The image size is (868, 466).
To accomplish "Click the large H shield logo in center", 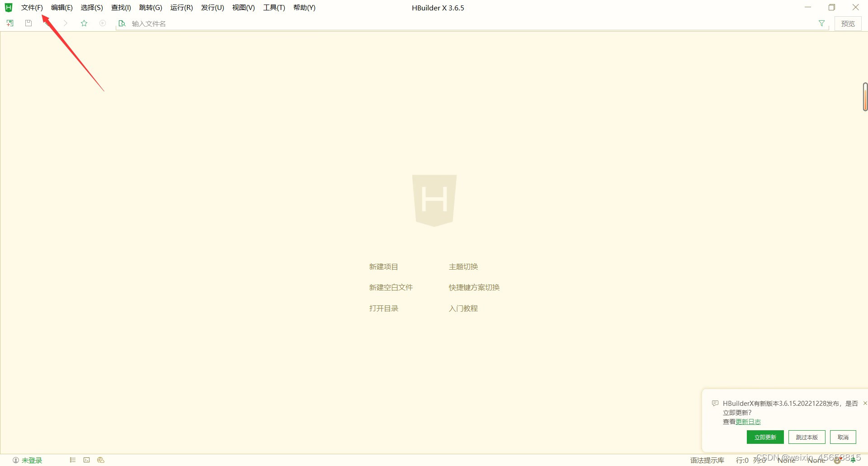I will coord(434,200).
